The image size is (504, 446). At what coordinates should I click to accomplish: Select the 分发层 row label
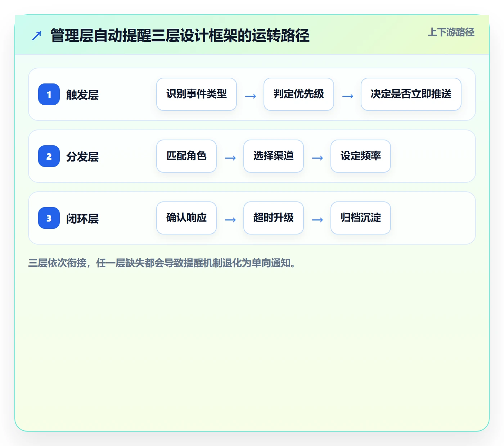(x=82, y=156)
